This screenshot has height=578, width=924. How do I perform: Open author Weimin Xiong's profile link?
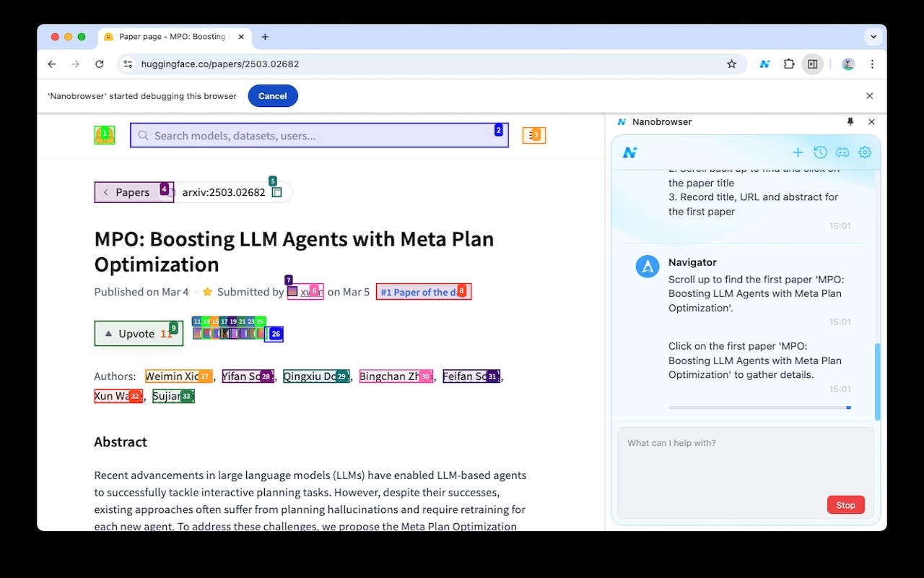point(173,376)
